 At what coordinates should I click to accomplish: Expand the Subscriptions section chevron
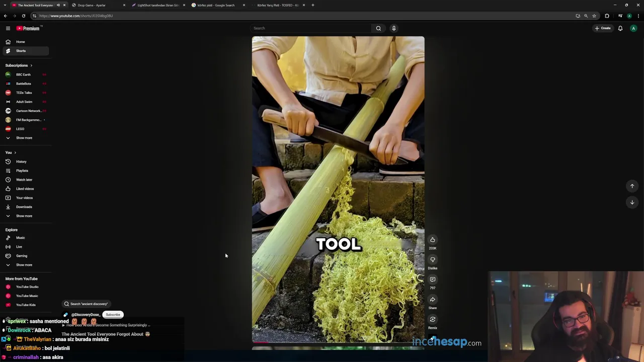31,65
